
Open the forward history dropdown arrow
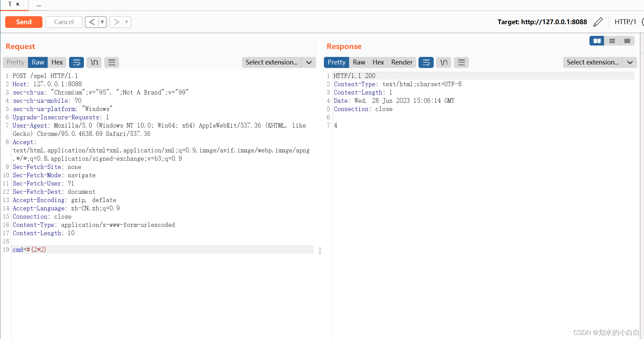127,22
